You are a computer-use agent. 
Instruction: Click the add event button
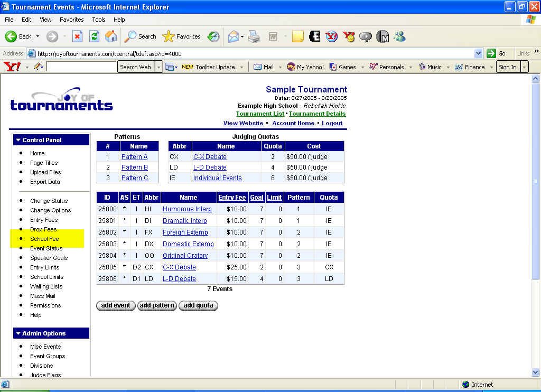116,305
